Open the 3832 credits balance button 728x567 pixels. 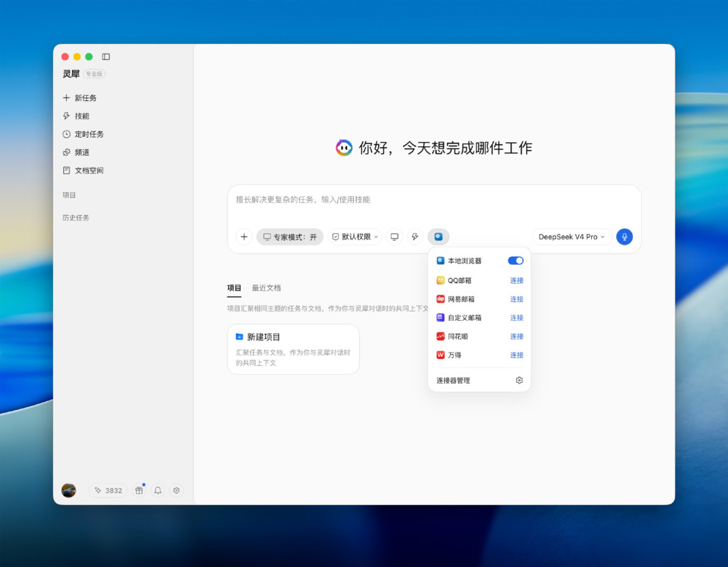click(108, 490)
